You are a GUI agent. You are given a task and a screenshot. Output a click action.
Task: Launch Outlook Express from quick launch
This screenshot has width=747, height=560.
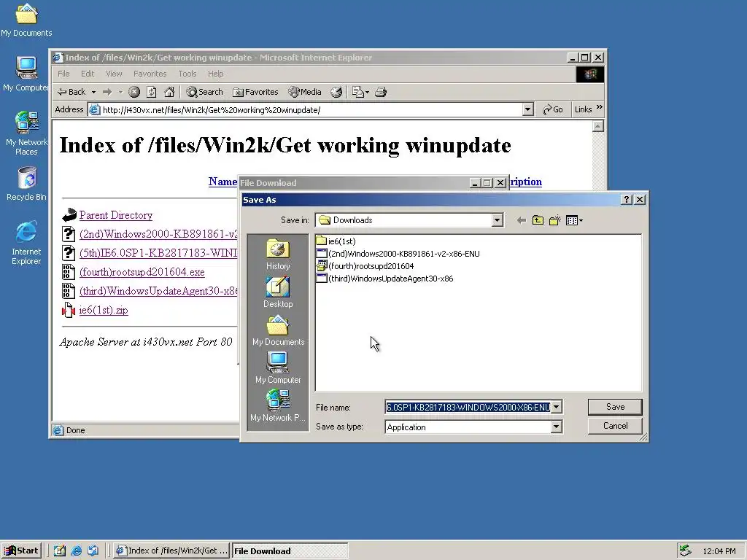click(x=93, y=551)
